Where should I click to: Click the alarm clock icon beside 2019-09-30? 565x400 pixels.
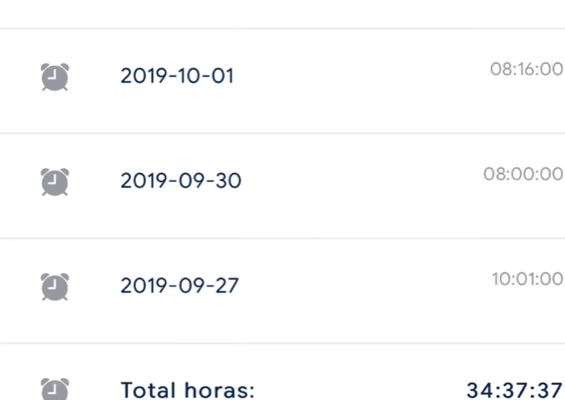(55, 182)
